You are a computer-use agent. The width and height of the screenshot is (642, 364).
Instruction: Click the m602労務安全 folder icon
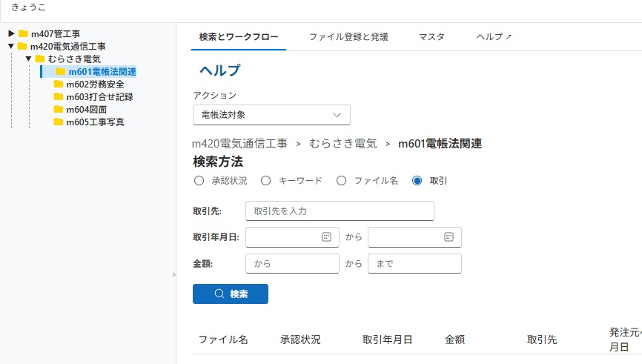coord(59,85)
